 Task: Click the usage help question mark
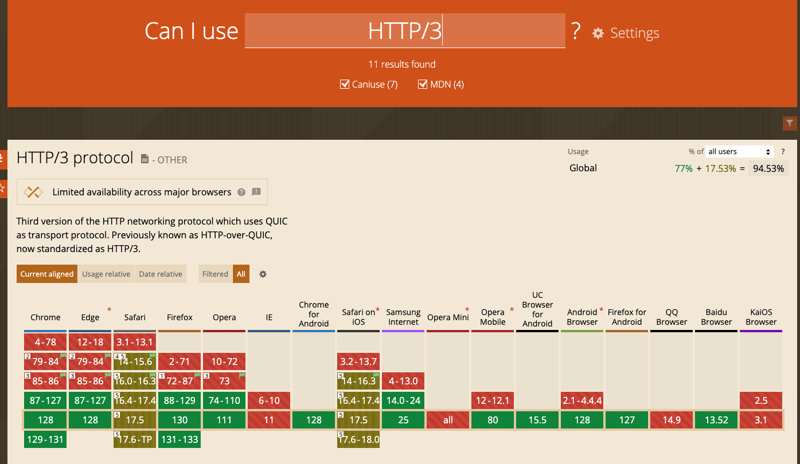pos(783,152)
